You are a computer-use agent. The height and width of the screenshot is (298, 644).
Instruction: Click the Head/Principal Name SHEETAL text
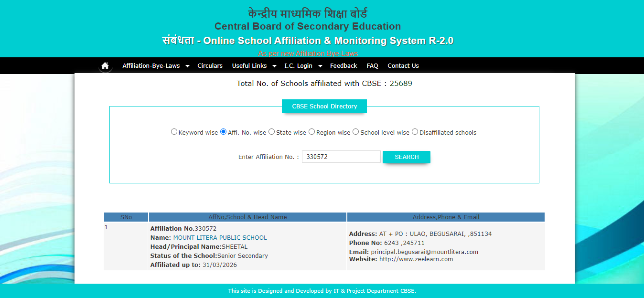(199, 247)
